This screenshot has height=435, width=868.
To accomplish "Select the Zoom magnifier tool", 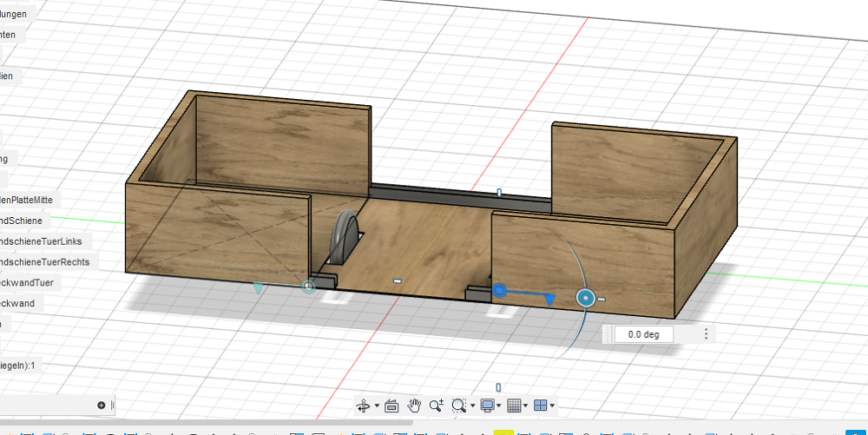I will tap(436, 405).
